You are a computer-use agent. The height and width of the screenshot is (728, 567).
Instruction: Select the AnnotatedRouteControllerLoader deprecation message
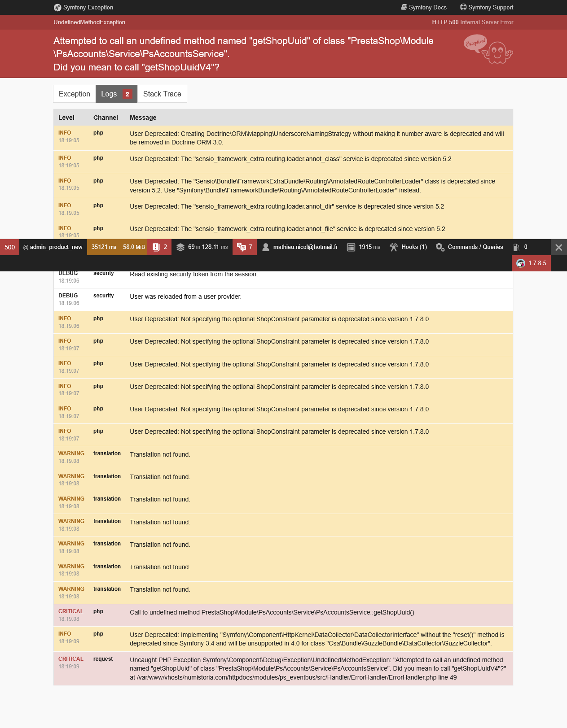coord(312,186)
